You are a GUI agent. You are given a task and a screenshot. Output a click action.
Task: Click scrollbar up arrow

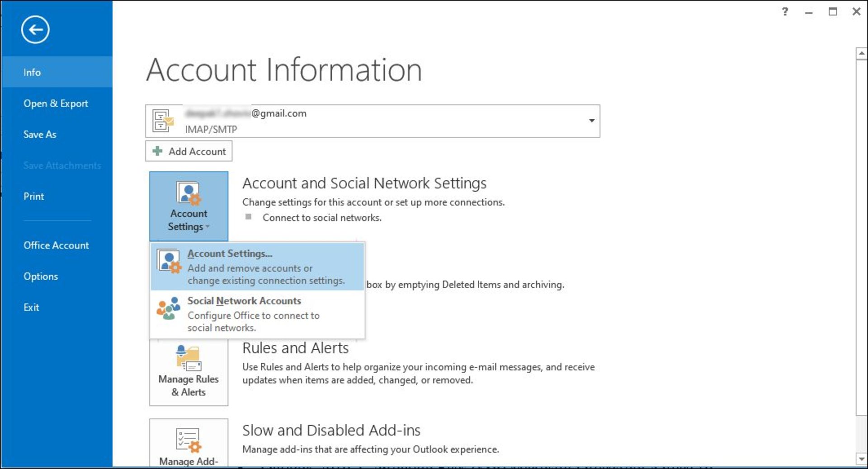pyautogui.click(x=861, y=53)
